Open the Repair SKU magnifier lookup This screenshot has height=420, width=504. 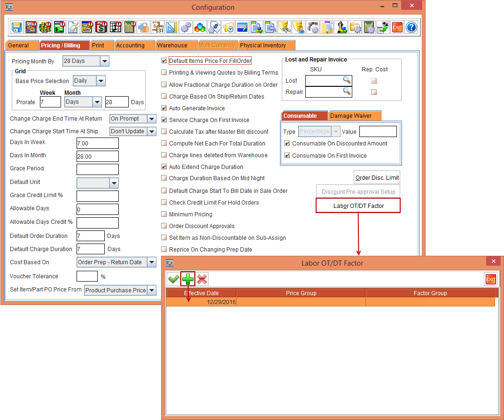(x=347, y=92)
